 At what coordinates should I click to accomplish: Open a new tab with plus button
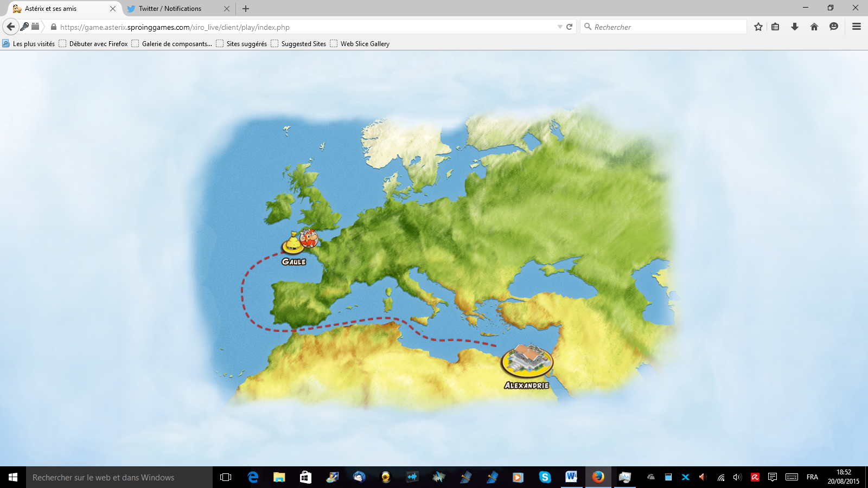tap(246, 9)
